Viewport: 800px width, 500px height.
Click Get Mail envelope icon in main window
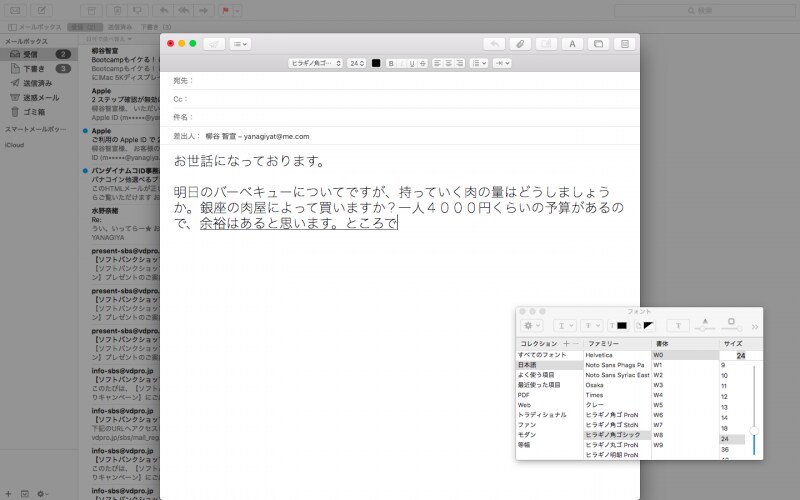[x=16, y=10]
